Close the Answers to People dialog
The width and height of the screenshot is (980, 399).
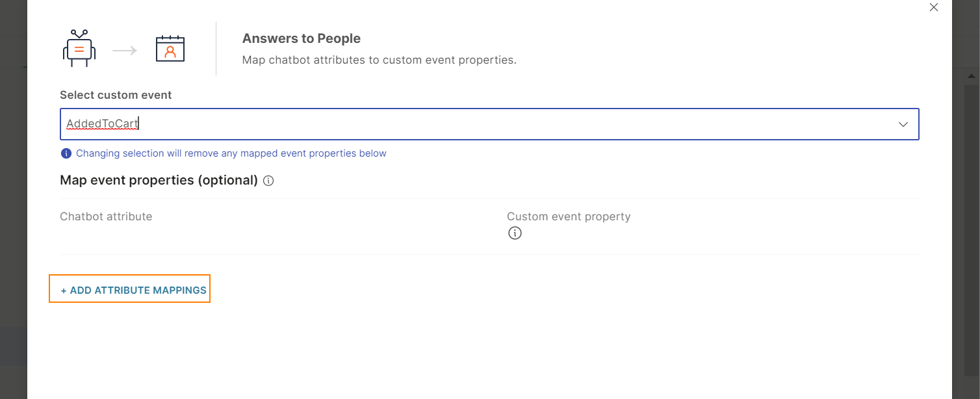(x=934, y=8)
